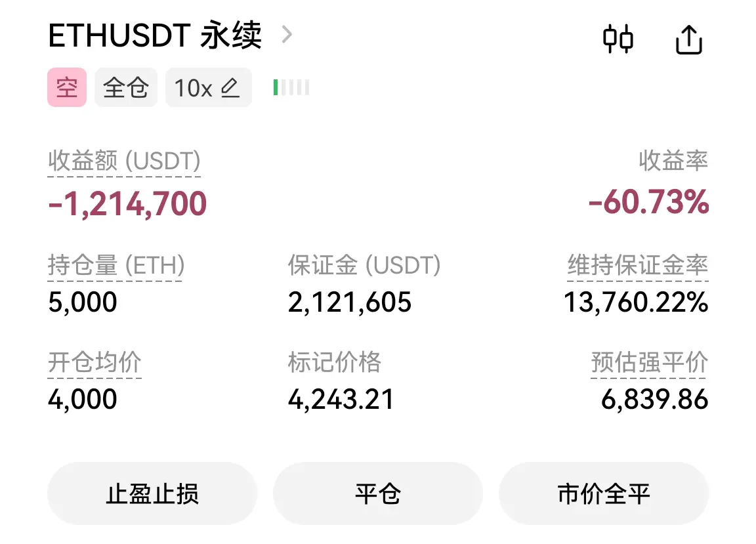Tap the share position icon
This screenshot has height=544, width=756.
[688, 39]
